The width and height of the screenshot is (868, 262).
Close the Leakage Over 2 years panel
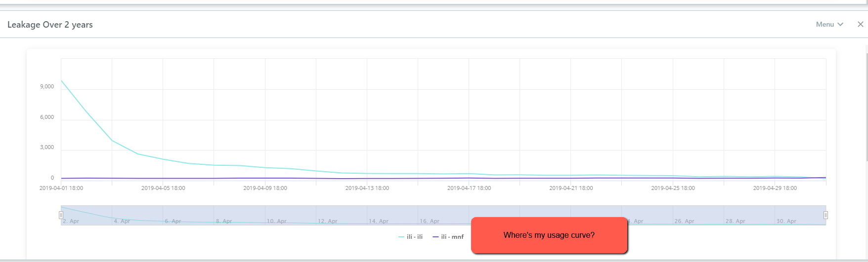[x=860, y=24]
